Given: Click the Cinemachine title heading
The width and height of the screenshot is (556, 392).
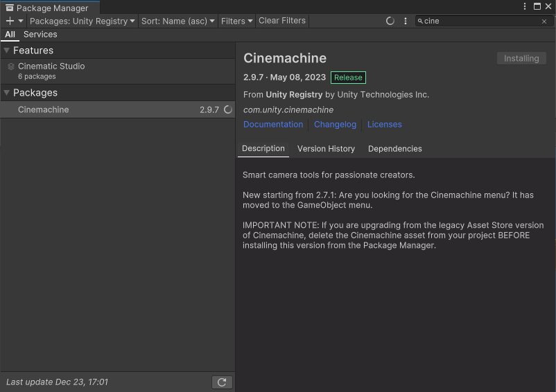Looking at the screenshot, I should 285,58.
